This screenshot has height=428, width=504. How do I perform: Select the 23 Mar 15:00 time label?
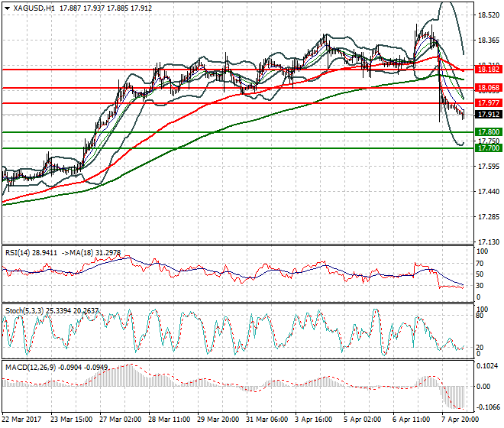(71, 420)
